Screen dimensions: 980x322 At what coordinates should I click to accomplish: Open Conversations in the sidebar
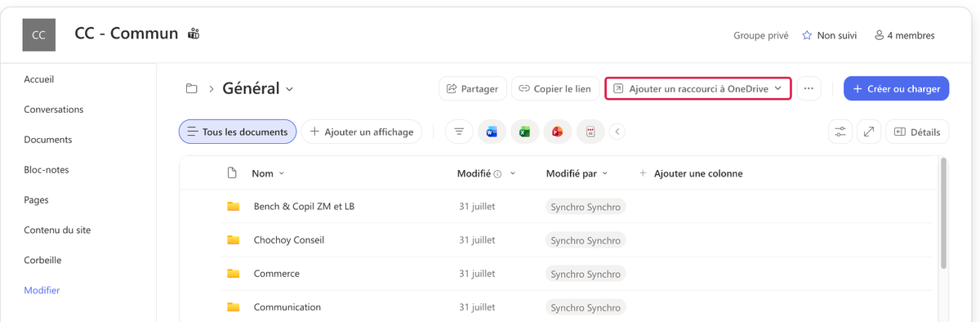point(54,110)
